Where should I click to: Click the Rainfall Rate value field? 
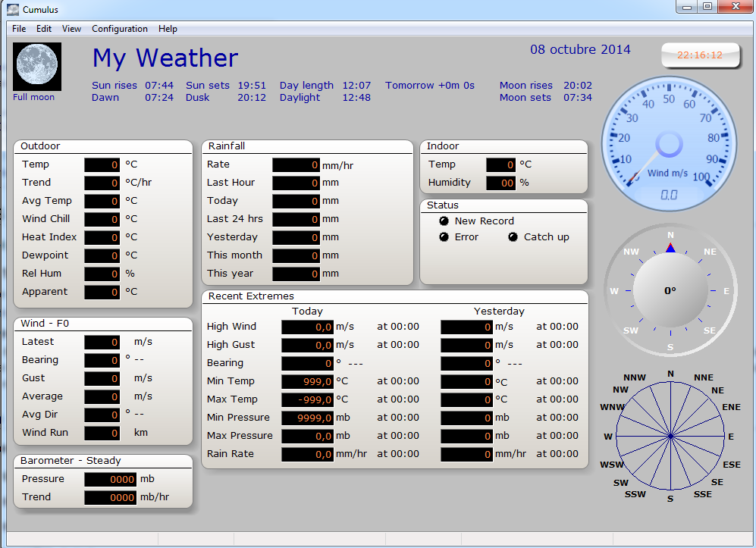(x=296, y=164)
